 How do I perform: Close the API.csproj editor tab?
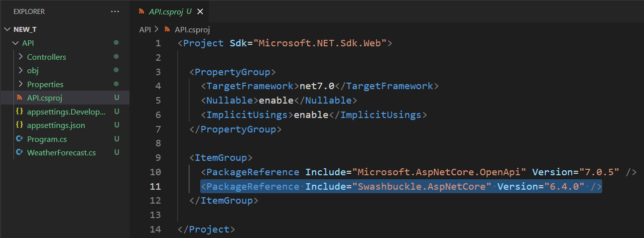(x=200, y=11)
